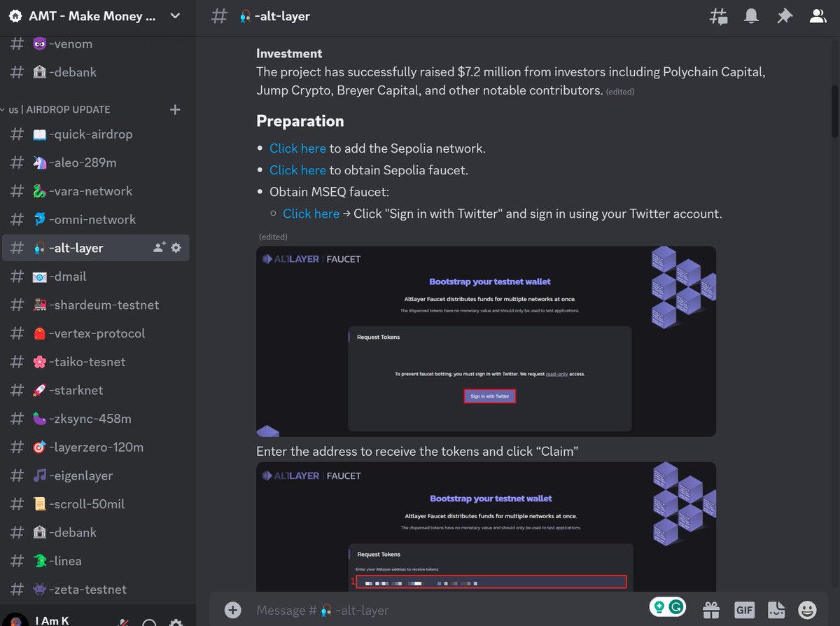Open the debank channel below venom
Image resolution: width=840 pixels, height=626 pixels.
pyautogui.click(x=95, y=72)
